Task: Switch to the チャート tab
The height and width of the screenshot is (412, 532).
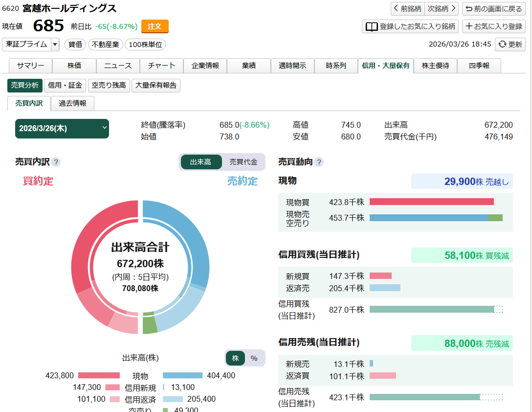Action: (x=161, y=66)
